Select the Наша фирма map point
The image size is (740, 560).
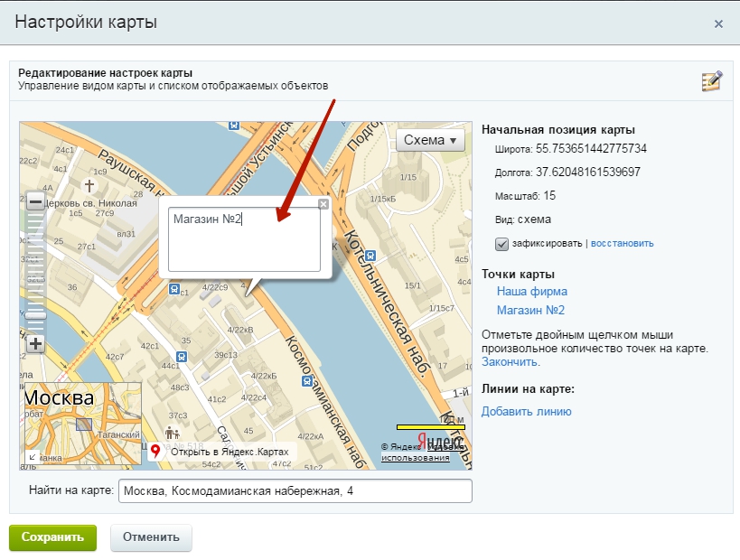(531, 292)
